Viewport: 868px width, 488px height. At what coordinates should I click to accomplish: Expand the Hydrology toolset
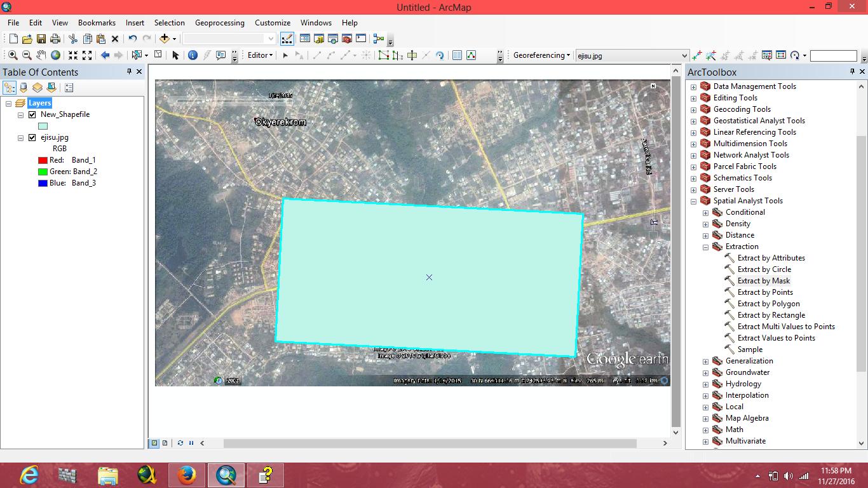pyautogui.click(x=706, y=384)
